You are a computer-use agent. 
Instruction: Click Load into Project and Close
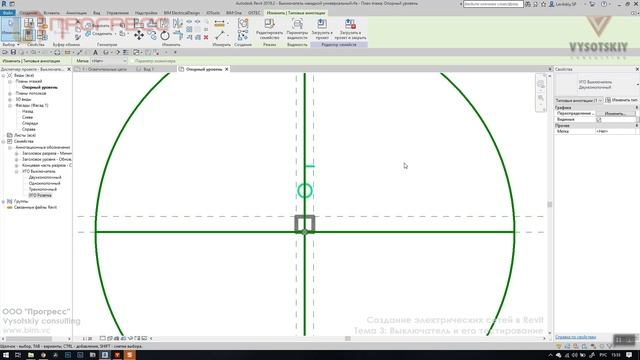(350, 29)
